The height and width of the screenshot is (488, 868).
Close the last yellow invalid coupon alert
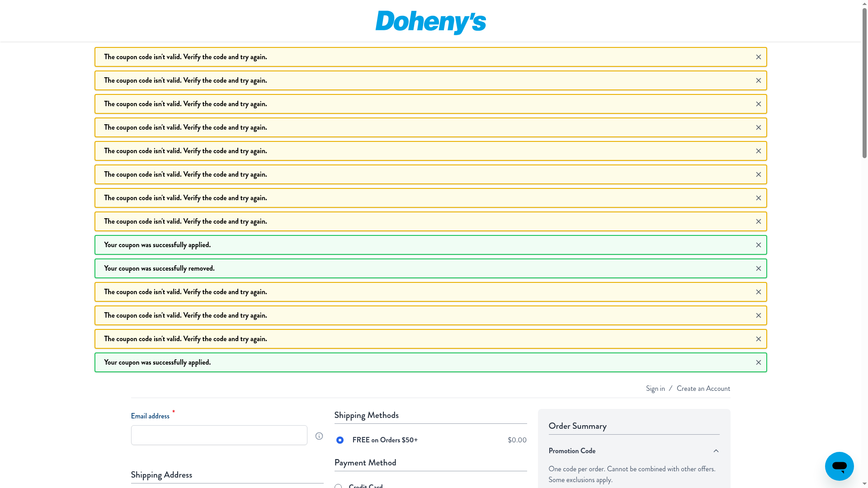758,339
